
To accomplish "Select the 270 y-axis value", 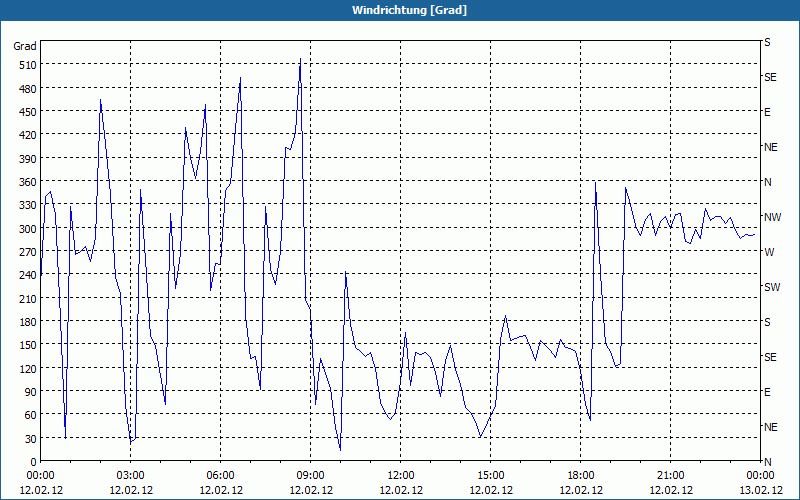I will (x=28, y=252).
